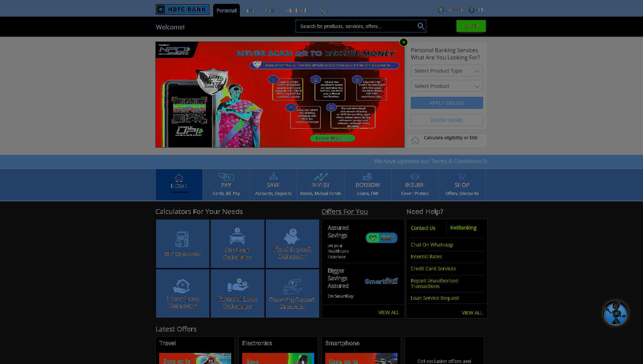Open the INSURE cover icon
The height and width of the screenshot is (364, 643).
(x=415, y=177)
